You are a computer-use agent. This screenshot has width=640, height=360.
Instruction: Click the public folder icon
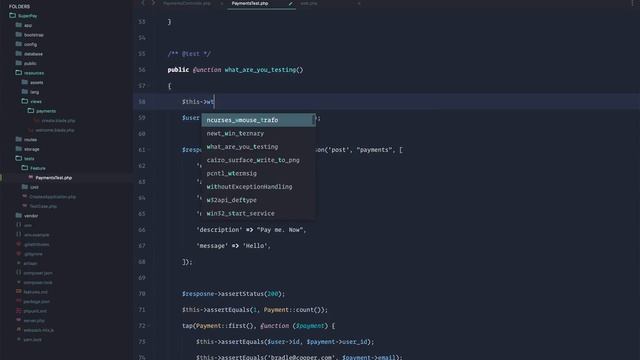pos(19,63)
